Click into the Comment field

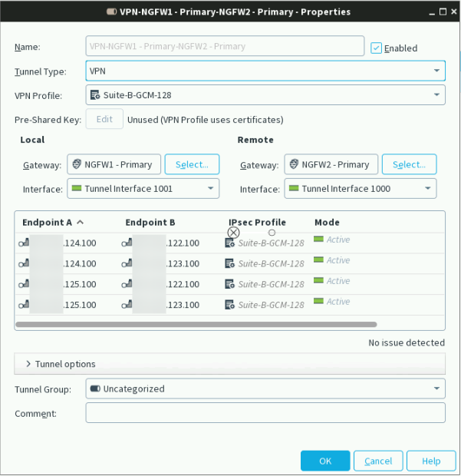click(x=265, y=413)
